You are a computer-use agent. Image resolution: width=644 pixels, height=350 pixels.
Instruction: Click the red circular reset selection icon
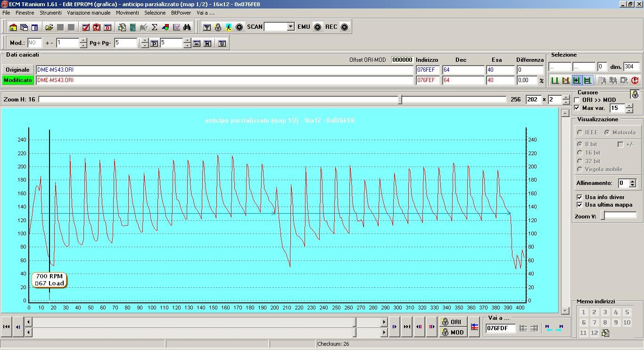(x=635, y=81)
